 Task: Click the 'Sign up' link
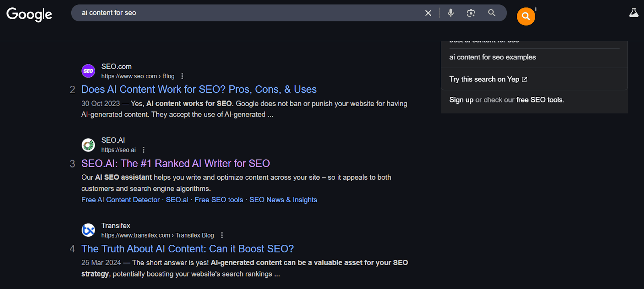(x=461, y=100)
